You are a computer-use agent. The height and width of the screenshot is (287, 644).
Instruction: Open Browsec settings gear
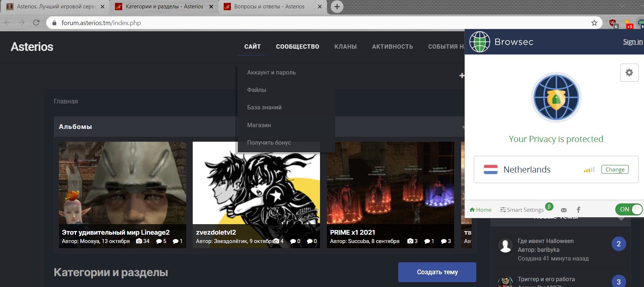(629, 72)
